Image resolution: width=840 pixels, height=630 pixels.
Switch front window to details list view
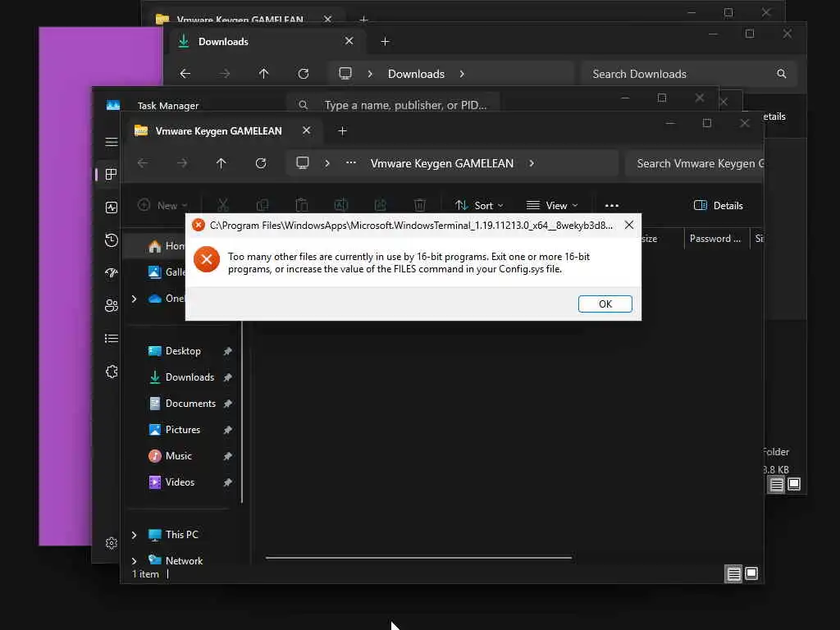[733, 574]
